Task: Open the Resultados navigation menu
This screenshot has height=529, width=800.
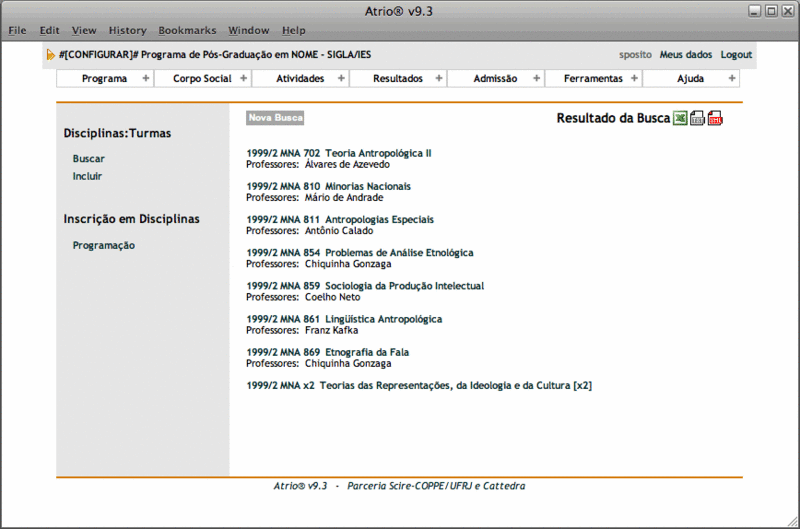Action: click(x=398, y=78)
